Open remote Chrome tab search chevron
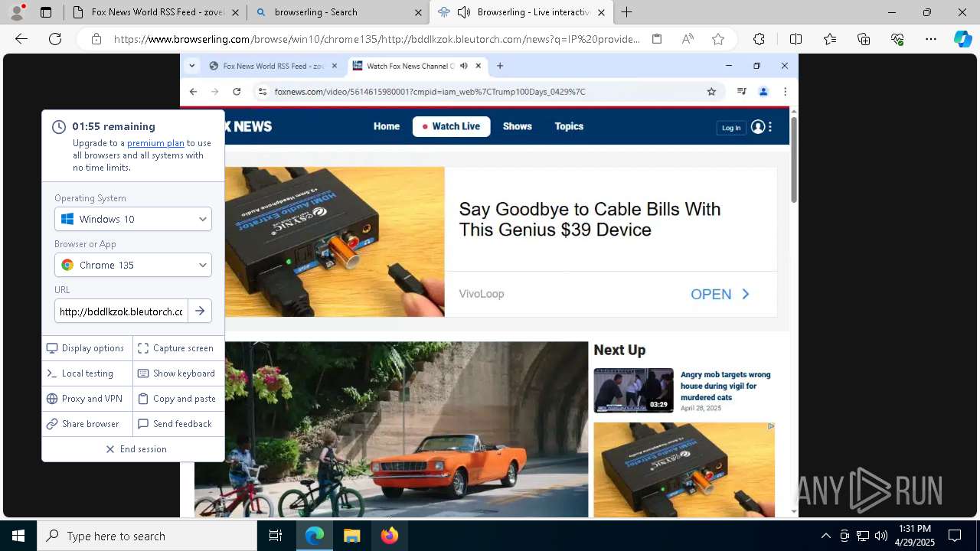Image resolution: width=980 pixels, height=551 pixels. click(192, 66)
